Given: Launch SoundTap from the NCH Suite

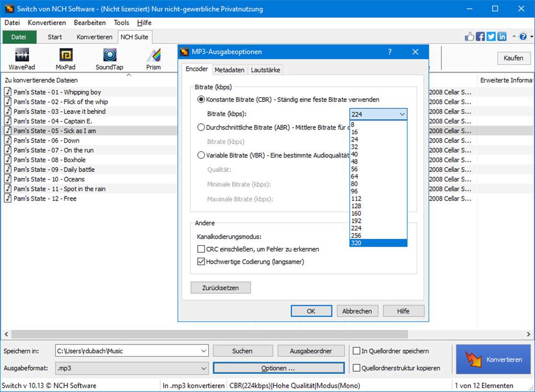Looking at the screenshot, I should coord(109,59).
